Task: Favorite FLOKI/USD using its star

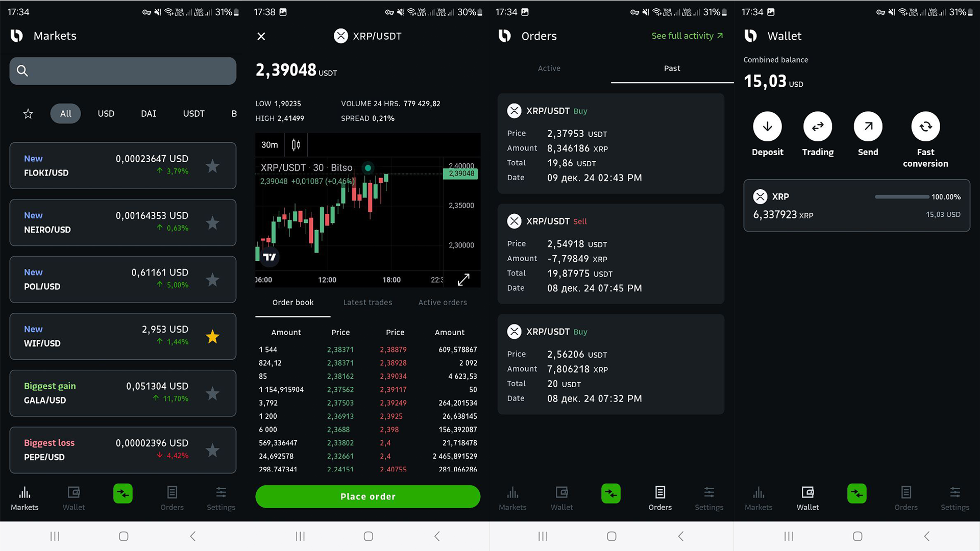Action: point(212,165)
